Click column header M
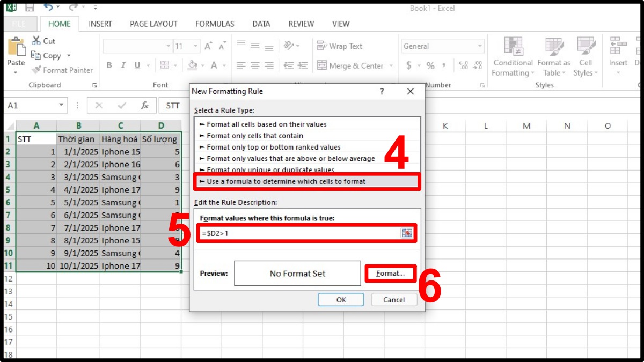The width and height of the screenshot is (644, 362). pyautogui.click(x=526, y=126)
